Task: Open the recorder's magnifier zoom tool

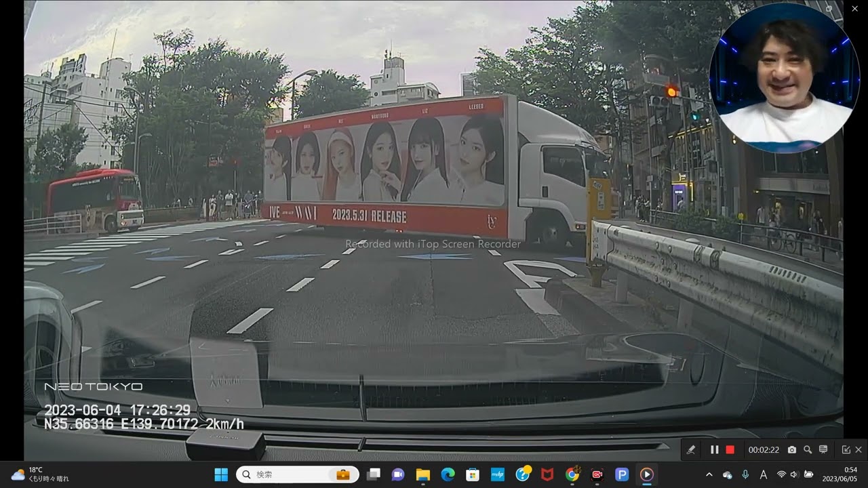Action: 808,450
